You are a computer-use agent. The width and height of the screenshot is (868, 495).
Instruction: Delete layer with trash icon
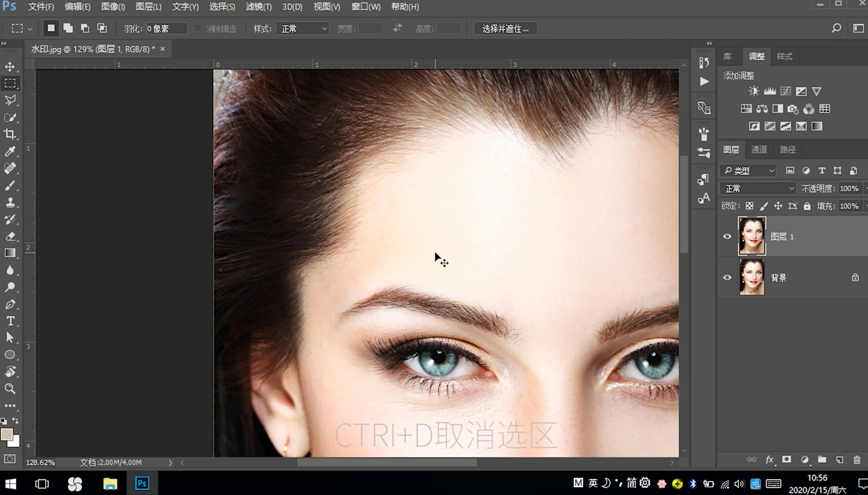857,459
